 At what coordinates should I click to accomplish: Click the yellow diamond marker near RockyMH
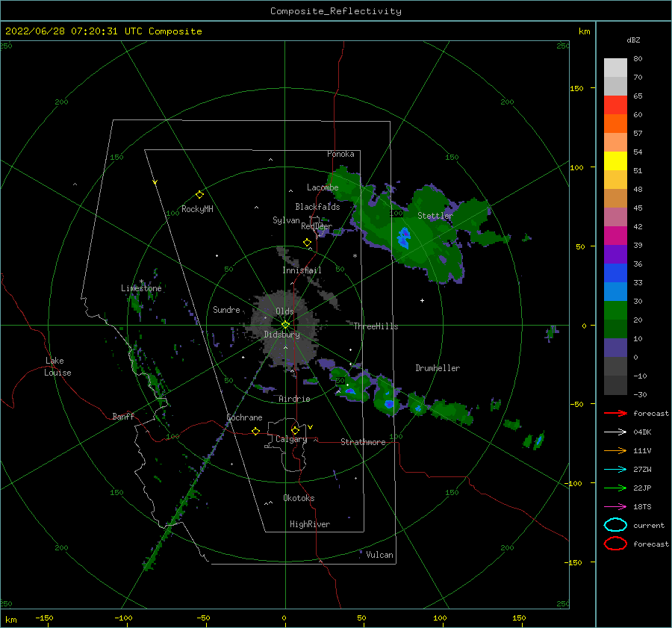[199, 195]
